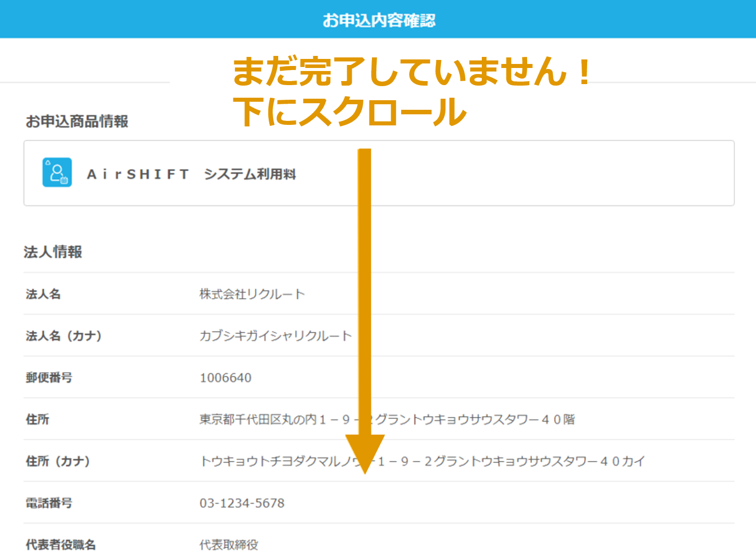This screenshot has height=558, width=756.
Task: Click the 法人名（カナ） row label
Action: (64, 336)
